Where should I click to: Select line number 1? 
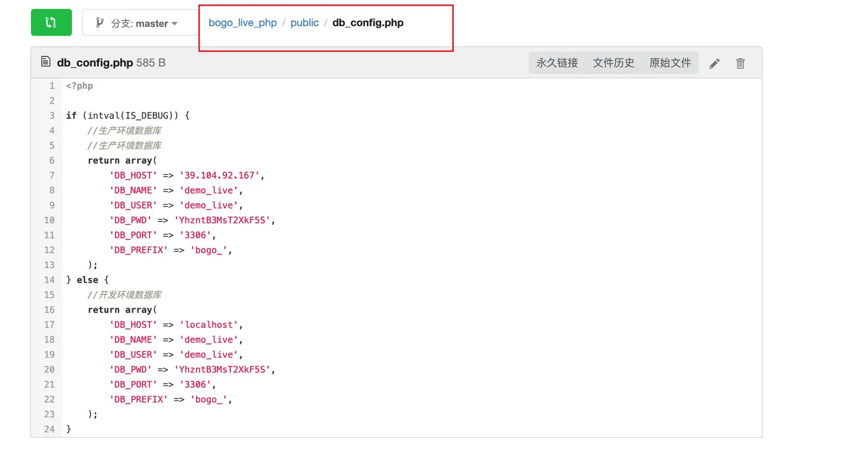(52, 86)
